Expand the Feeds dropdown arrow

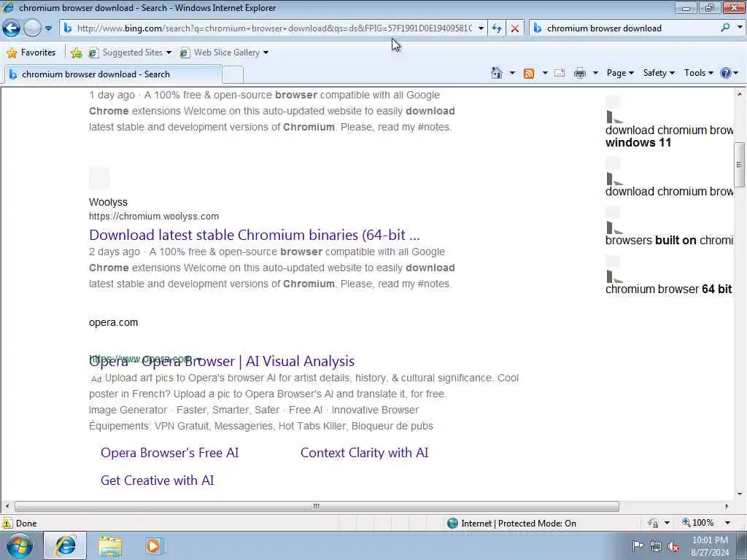click(545, 73)
